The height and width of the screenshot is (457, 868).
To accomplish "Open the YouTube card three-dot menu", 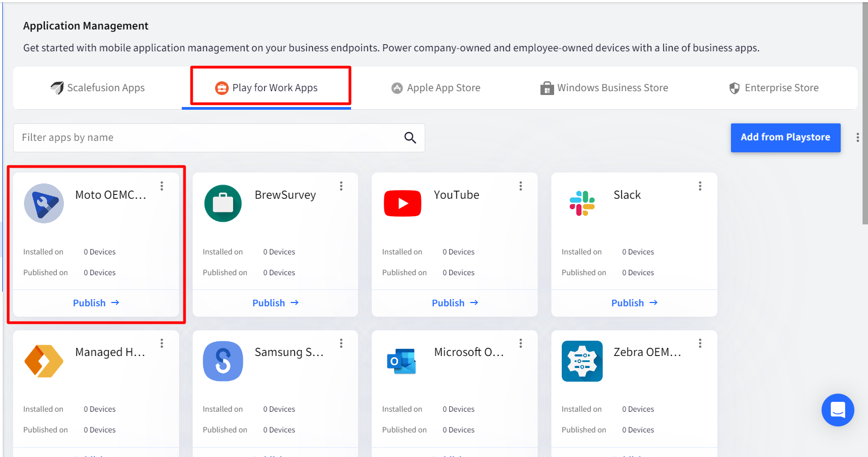I will tap(521, 186).
